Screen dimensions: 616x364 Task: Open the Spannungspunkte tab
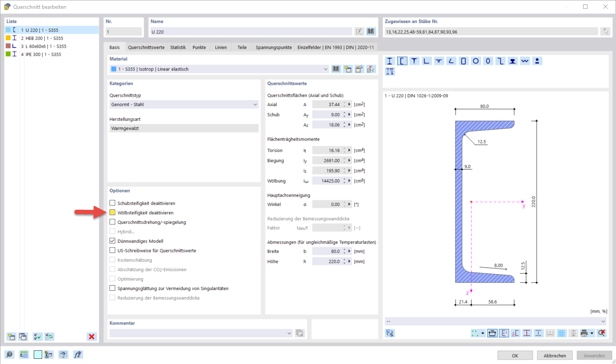point(274,47)
